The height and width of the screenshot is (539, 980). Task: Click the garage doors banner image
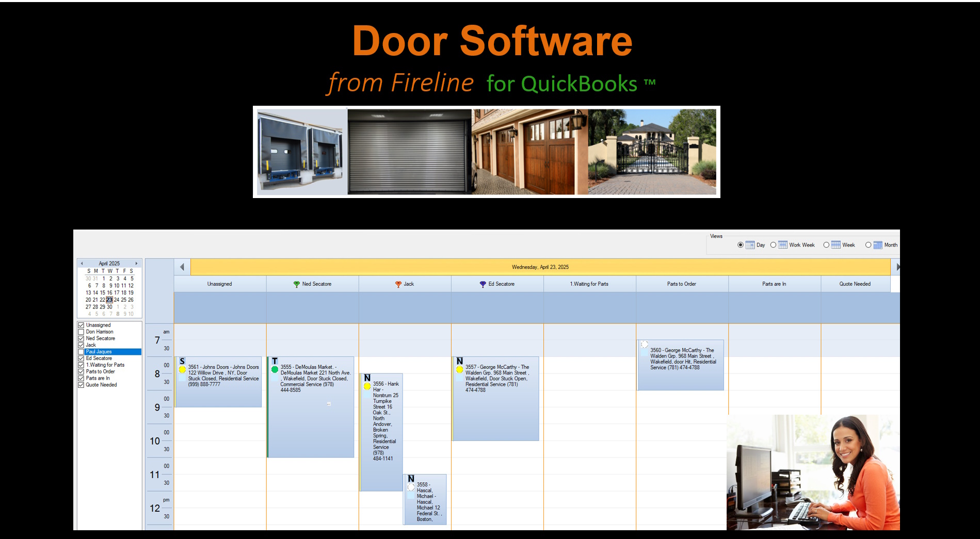click(486, 152)
